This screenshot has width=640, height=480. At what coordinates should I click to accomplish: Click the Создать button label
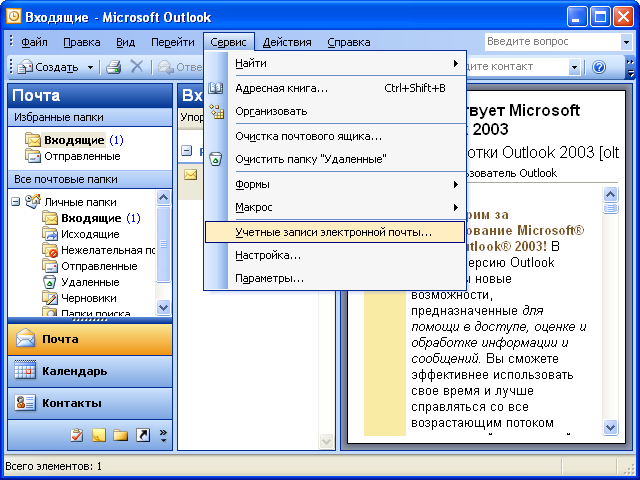[x=57, y=67]
